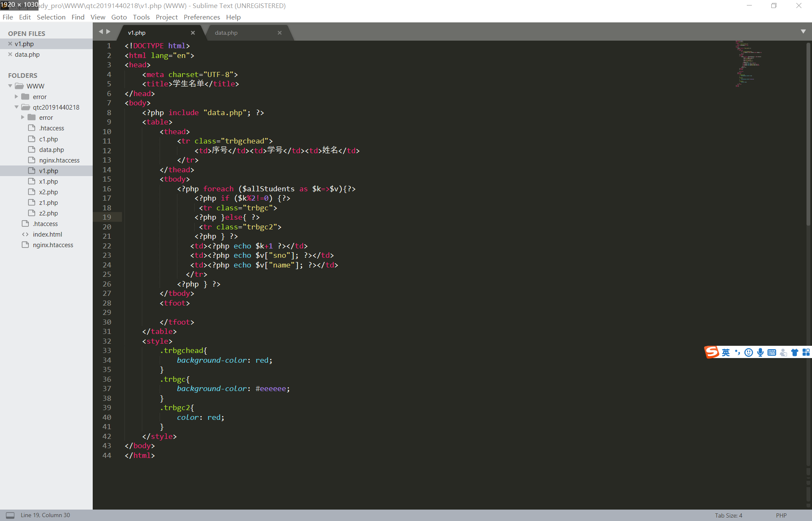812x521 pixels.
Task: Click v1.php in Open Files
Action: [x=24, y=44]
